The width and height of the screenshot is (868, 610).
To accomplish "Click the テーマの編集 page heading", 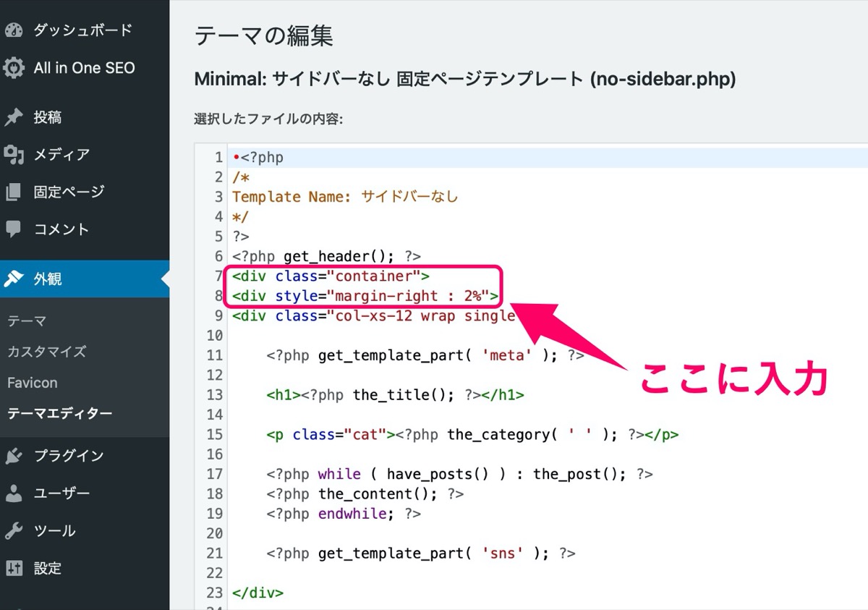I will pos(264,35).
